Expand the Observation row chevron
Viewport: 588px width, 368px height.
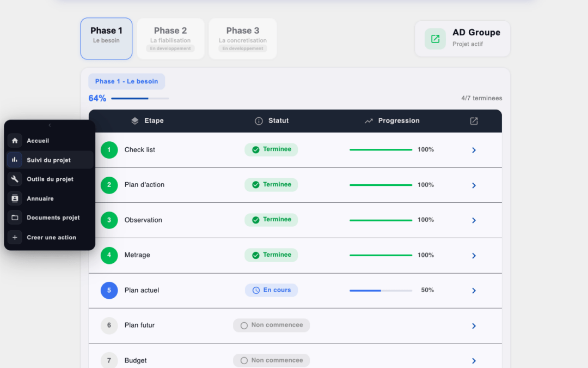474,220
